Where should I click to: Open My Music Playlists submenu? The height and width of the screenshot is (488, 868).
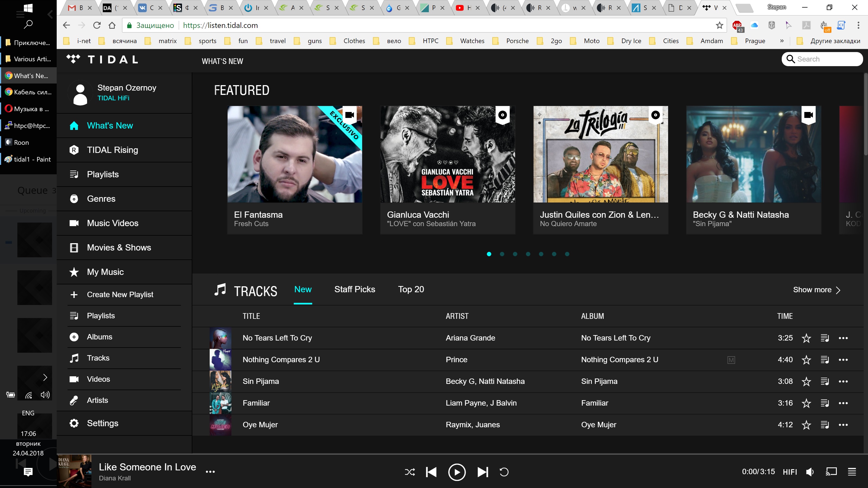click(x=124, y=316)
